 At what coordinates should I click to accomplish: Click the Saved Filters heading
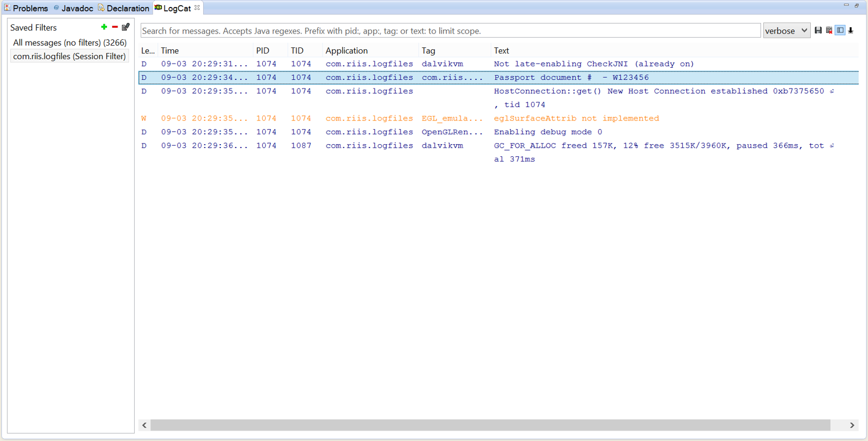coord(34,27)
